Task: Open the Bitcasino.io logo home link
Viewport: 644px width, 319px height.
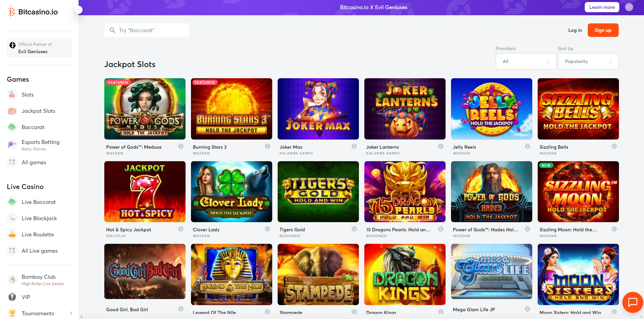Action: tap(33, 12)
